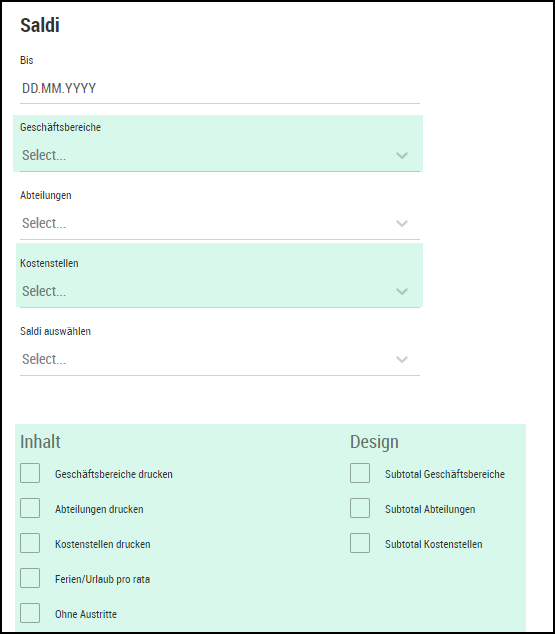Viewport: 555px width, 634px height.
Task: Click the Design section heading
Action: (374, 442)
